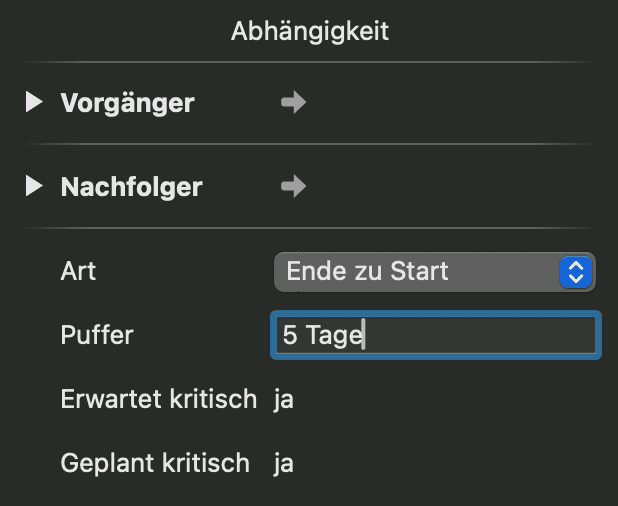618x506 pixels.
Task: Expand the Vorgänger disclosure triangle
Action: click(35, 102)
